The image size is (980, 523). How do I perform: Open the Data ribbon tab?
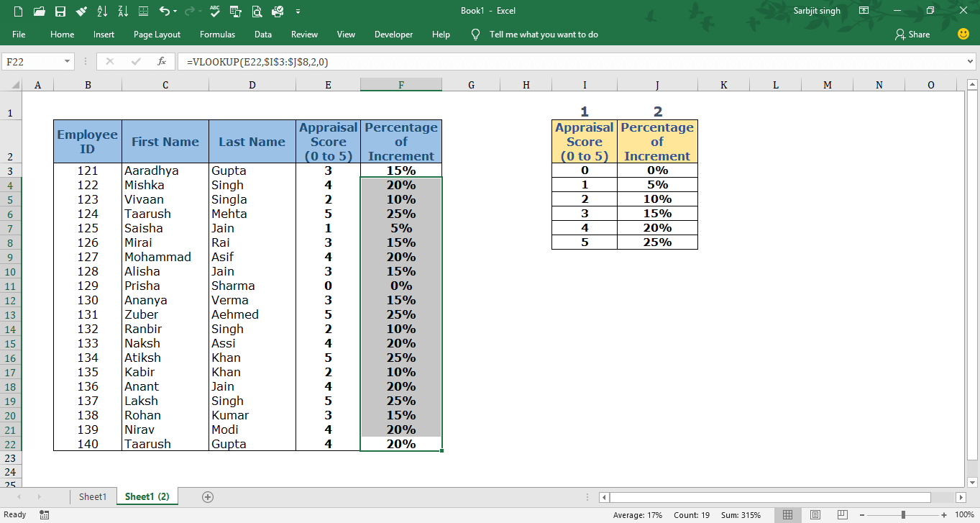pyautogui.click(x=263, y=35)
